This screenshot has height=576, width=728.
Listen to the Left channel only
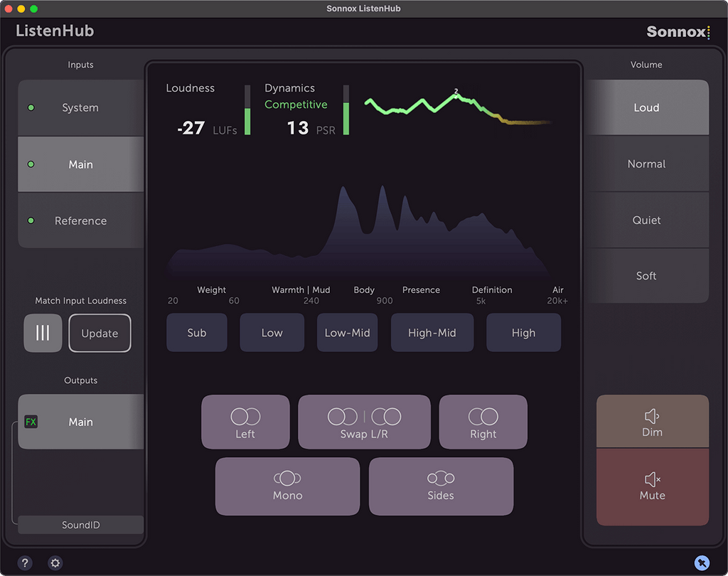tap(245, 422)
